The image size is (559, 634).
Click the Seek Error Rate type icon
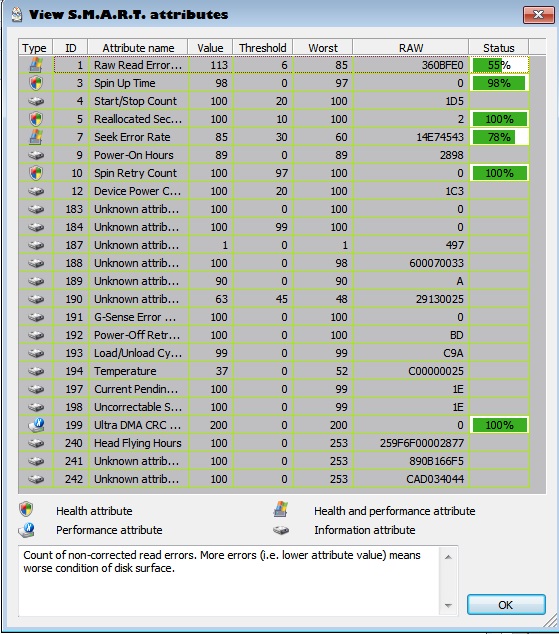coord(36,137)
